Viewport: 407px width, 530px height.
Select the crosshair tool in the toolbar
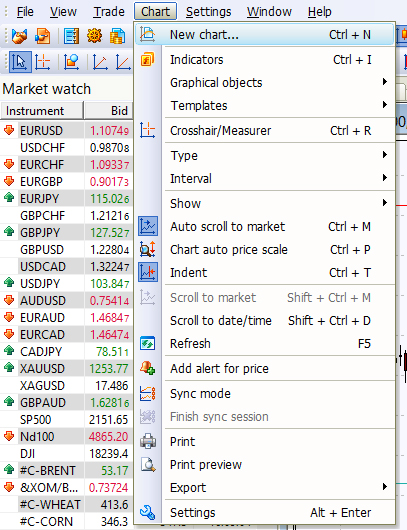43,62
